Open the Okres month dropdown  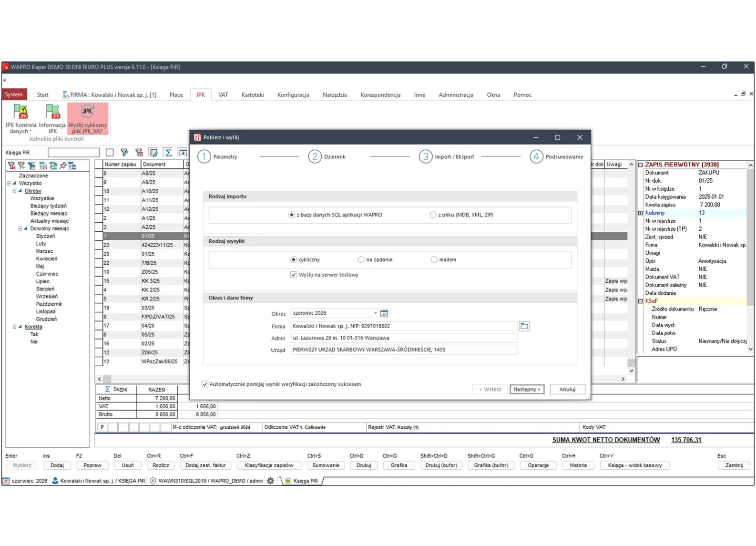[376, 313]
